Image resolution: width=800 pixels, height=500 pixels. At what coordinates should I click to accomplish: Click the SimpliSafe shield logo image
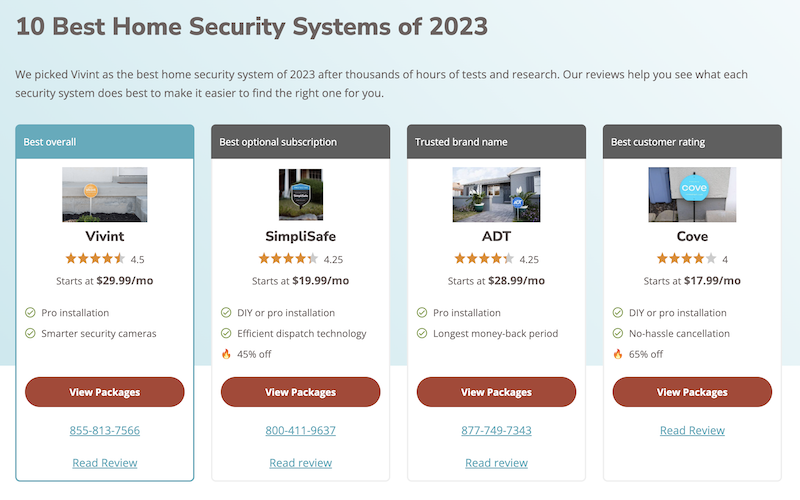point(300,194)
